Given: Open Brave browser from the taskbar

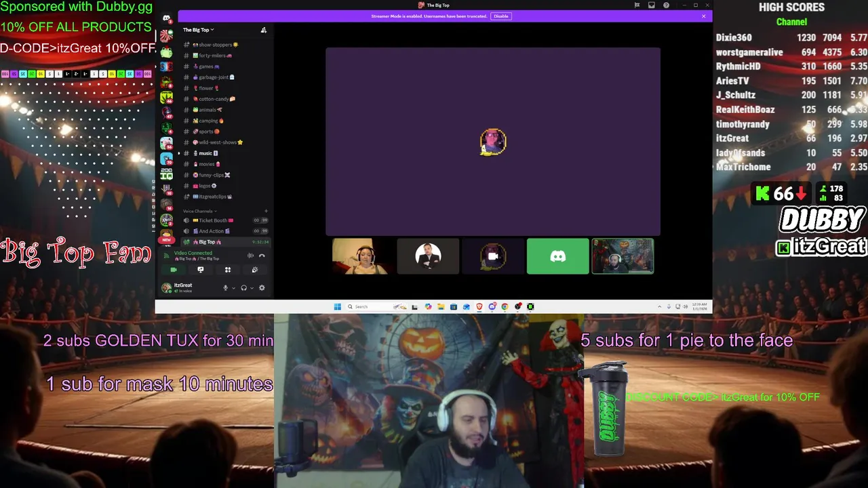Looking at the screenshot, I should point(479,306).
